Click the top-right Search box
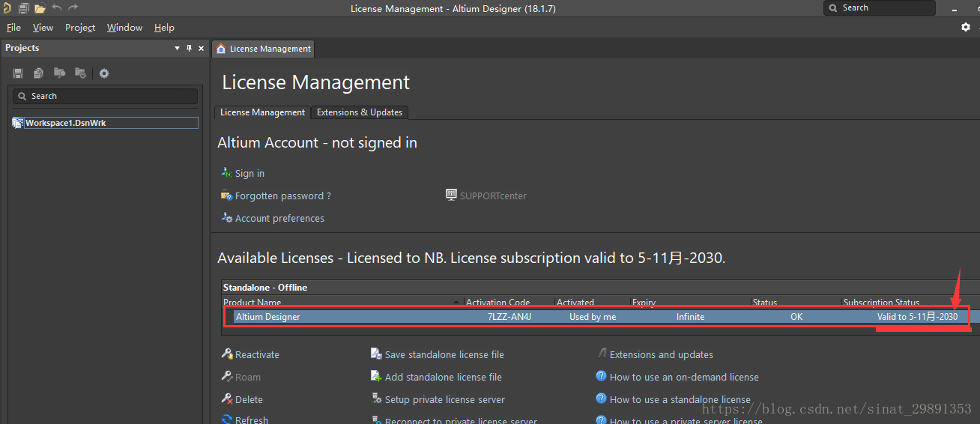980x424 pixels. [880, 7]
